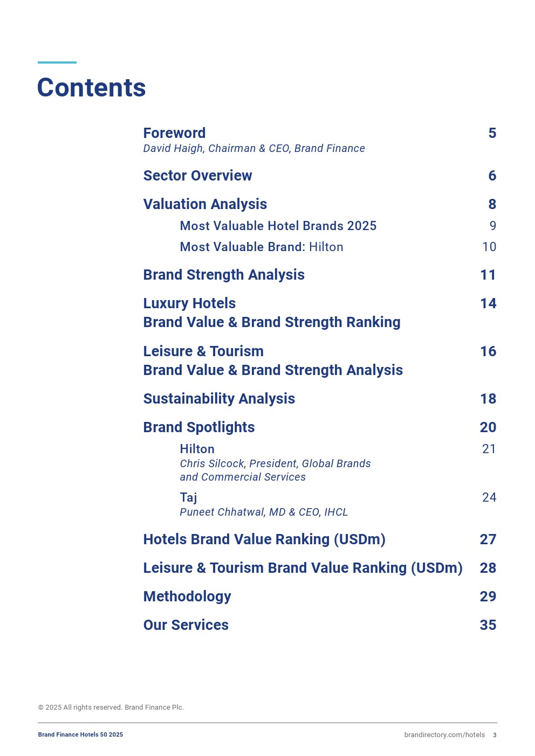Open the Luxury Hotels section entry
This screenshot has height=756, width=535.
(x=189, y=303)
